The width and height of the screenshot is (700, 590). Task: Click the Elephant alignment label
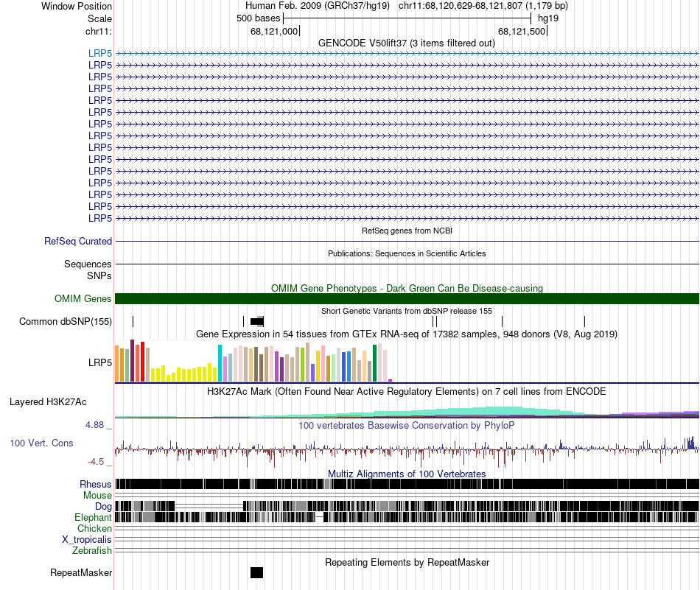coord(93,518)
